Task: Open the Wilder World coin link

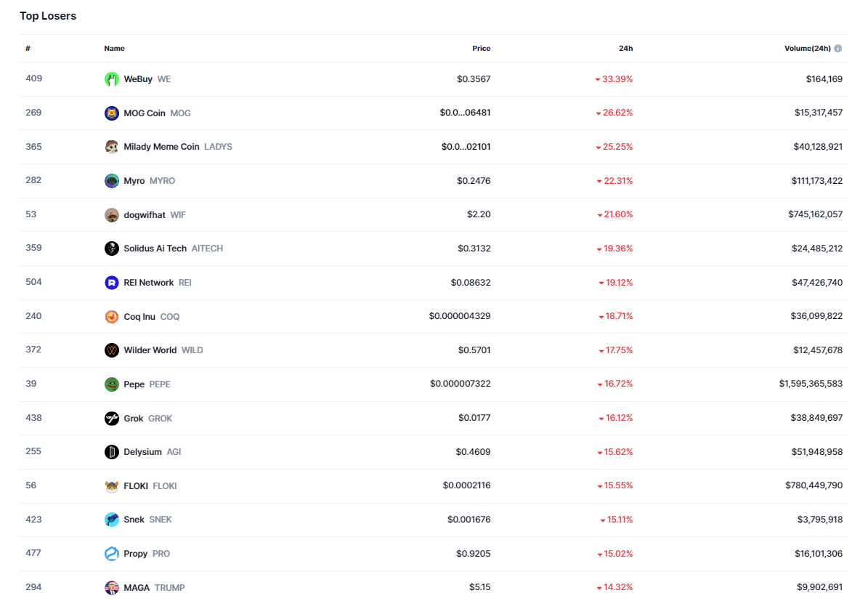Action: (150, 350)
